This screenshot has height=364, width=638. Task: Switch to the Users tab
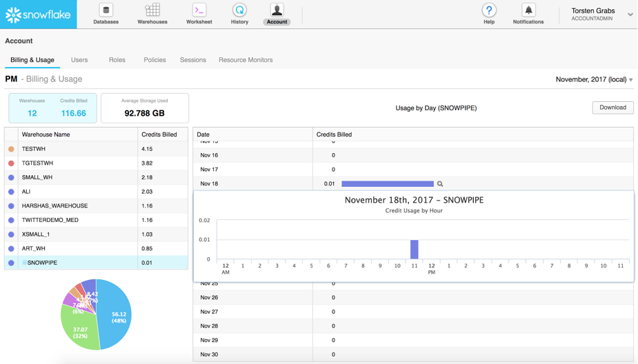[x=79, y=60]
